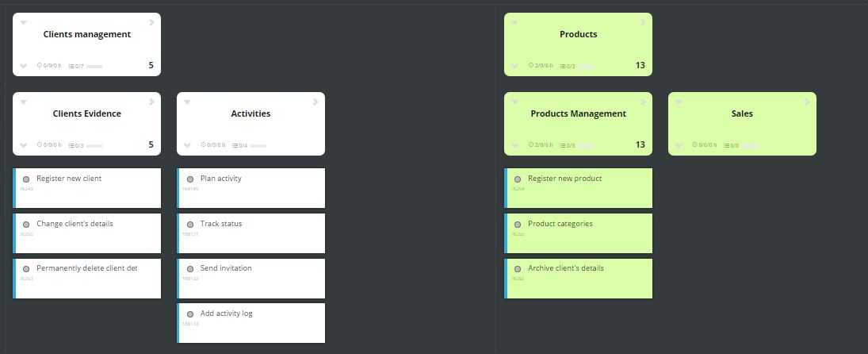Click the right chevron on Sales card
The height and width of the screenshot is (354, 868).
[807, 102]
